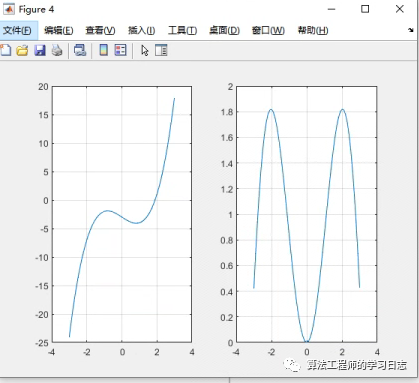Click the '-25' y-axis label on left plot
The image size is (419, 383).
pos(42,343)
